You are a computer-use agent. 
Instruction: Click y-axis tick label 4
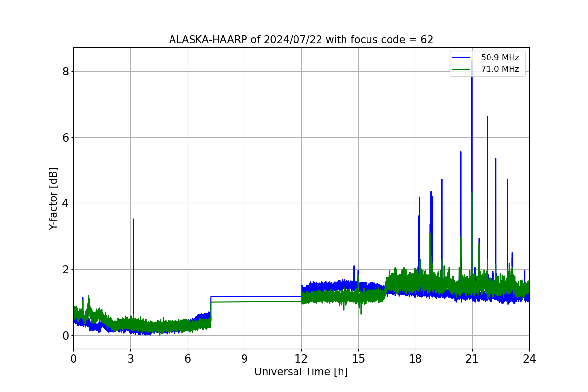(66, 203)
